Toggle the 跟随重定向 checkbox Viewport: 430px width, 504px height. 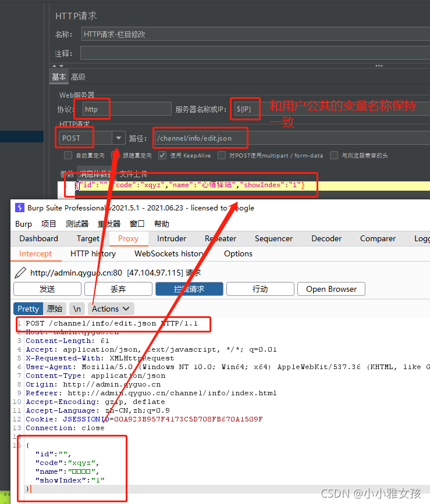coord(115,155)
